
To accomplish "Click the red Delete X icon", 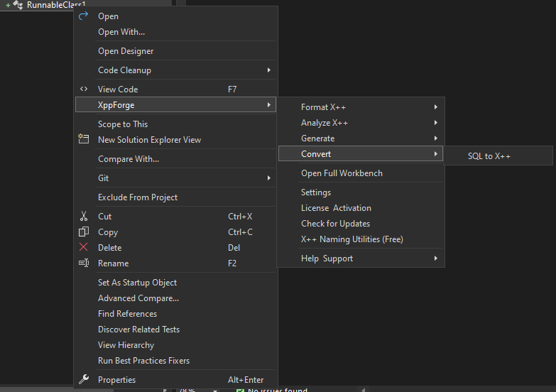I will [84, 247].
